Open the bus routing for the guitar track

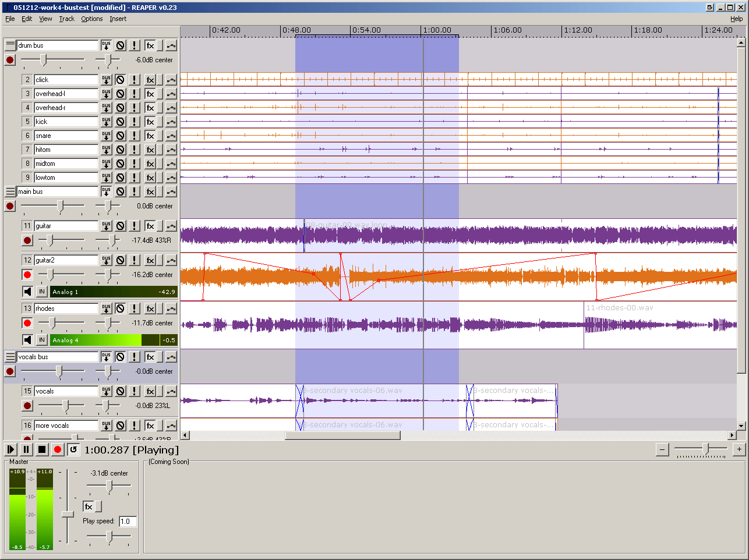pyautogui.click(x=106, y=226)
